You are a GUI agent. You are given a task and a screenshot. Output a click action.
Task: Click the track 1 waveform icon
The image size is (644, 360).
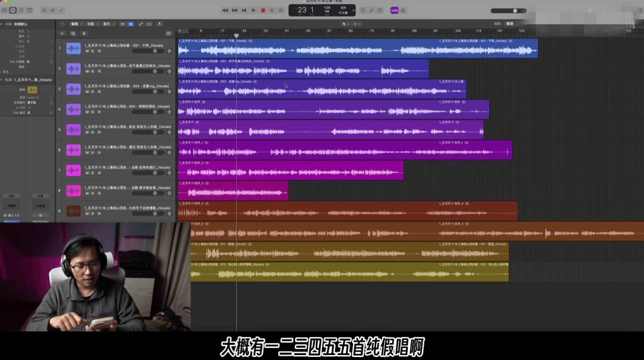(74, 49)
